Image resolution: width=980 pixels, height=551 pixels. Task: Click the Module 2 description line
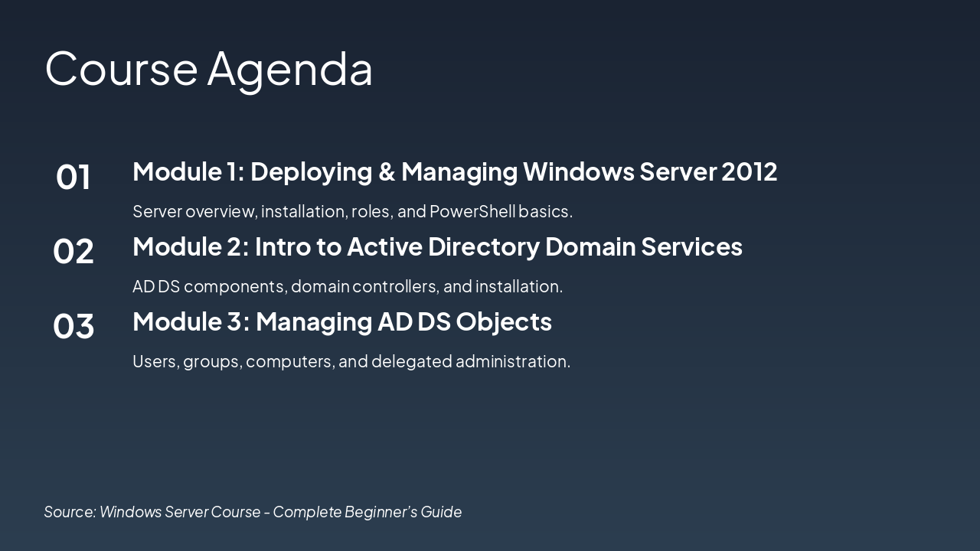click(348, 286)
